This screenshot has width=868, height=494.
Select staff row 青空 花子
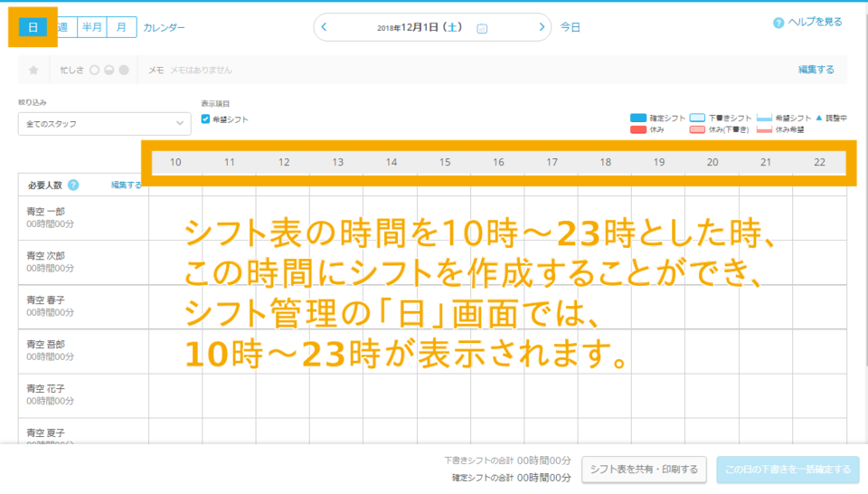pos(83,395)
